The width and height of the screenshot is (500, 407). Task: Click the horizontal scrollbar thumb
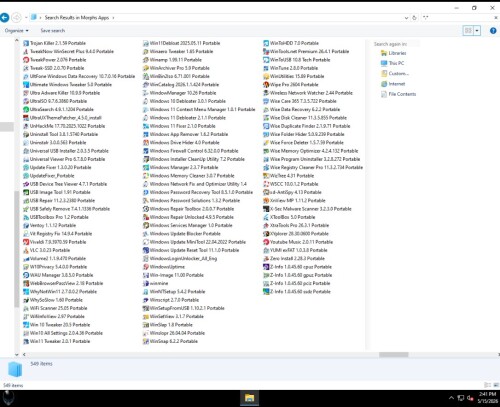click(393, 355)
